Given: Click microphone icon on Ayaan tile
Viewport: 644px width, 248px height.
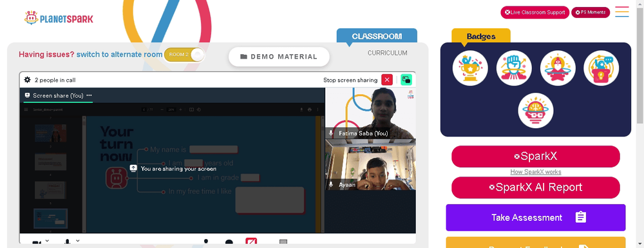Looking at the screenshot, I should [331, 185].
